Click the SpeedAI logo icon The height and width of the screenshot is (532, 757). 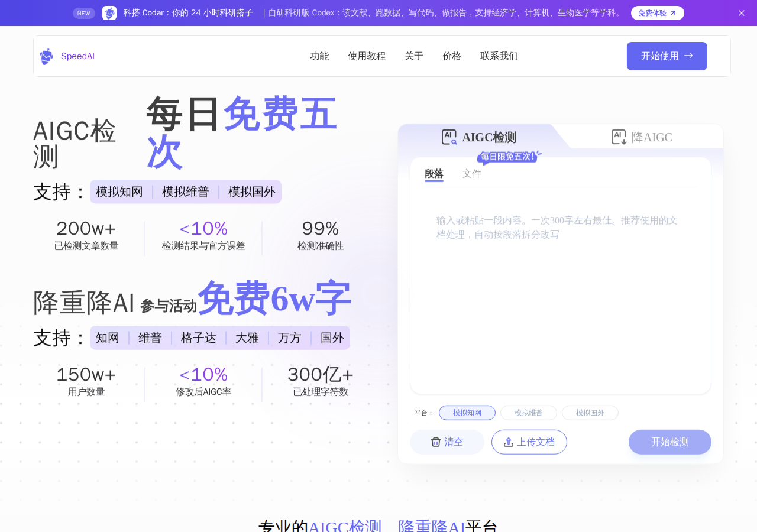pyautogui.click(x=46, y=56)
